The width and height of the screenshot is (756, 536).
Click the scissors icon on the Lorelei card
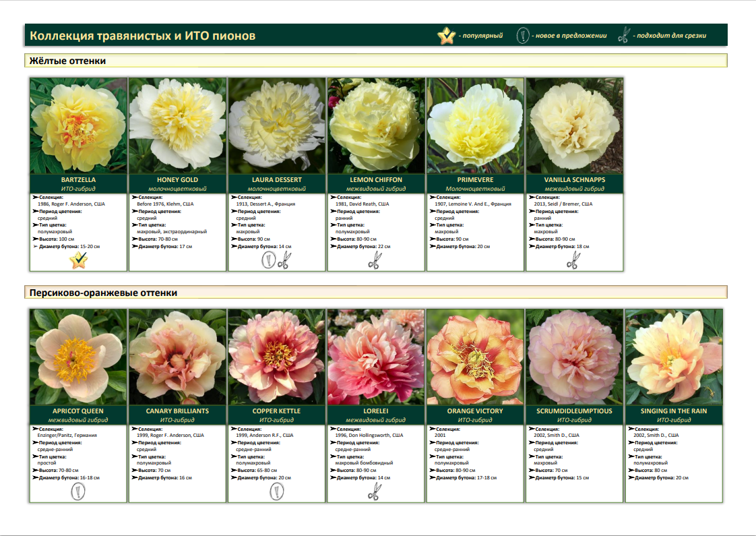(374, 493)
